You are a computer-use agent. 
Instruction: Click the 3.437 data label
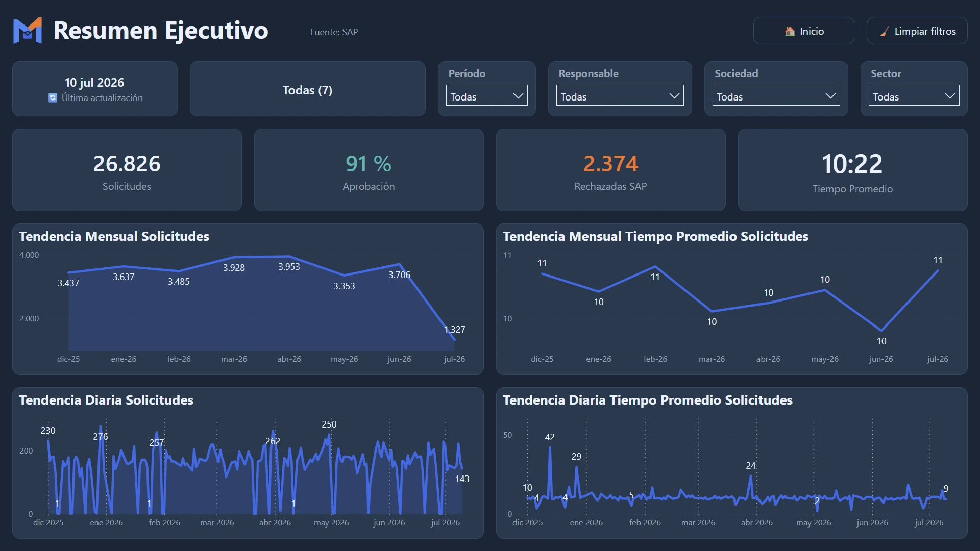(68, 283)
